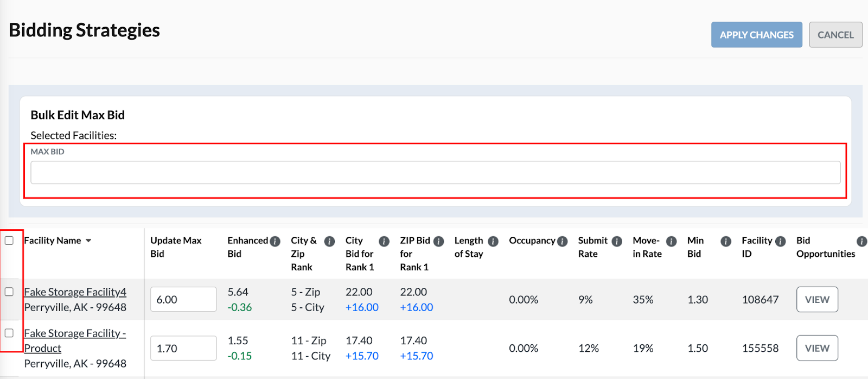Click the Update Max Bid field showing 1.70
The height and width of the screenshot is (379, 868).
[183, 348]
